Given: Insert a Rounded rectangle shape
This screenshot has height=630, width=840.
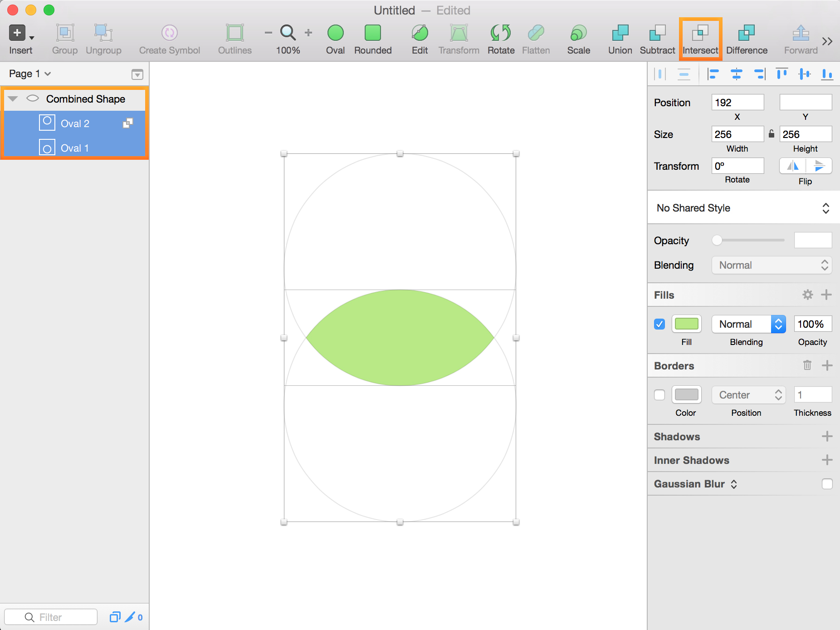Looking at the screenshot, I should pyautogui.click(x=373, y=33).
